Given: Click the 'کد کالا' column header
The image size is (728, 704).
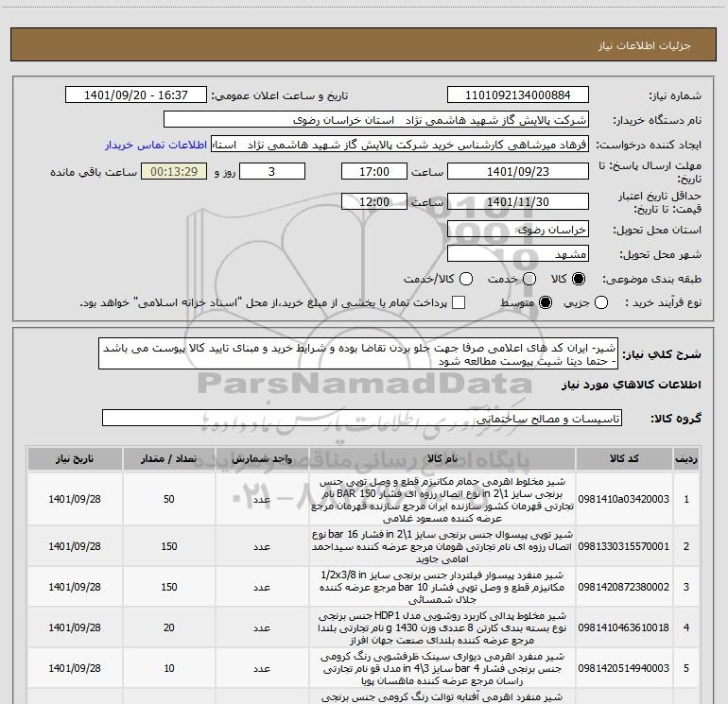Looking at the screenshot, I should pos(619,458).
